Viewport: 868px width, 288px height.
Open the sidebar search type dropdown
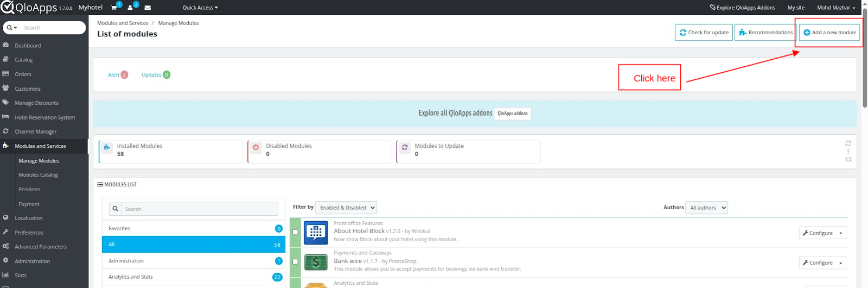[x=12, y=28]
